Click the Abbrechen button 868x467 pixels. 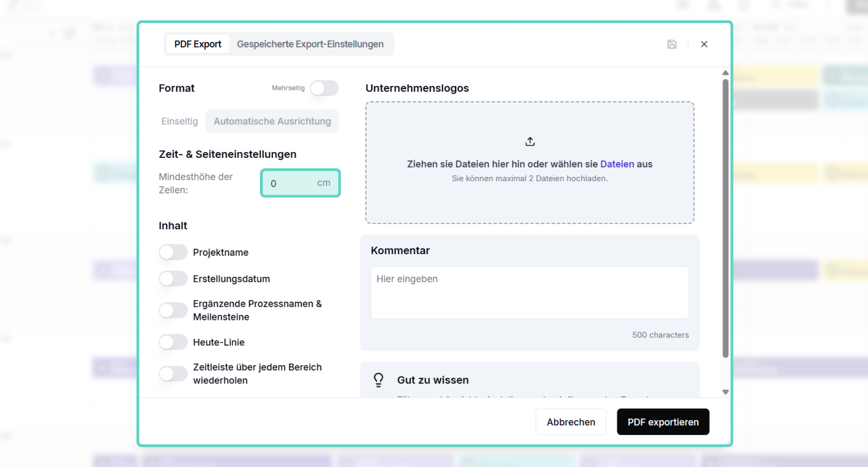coord(571,422)
